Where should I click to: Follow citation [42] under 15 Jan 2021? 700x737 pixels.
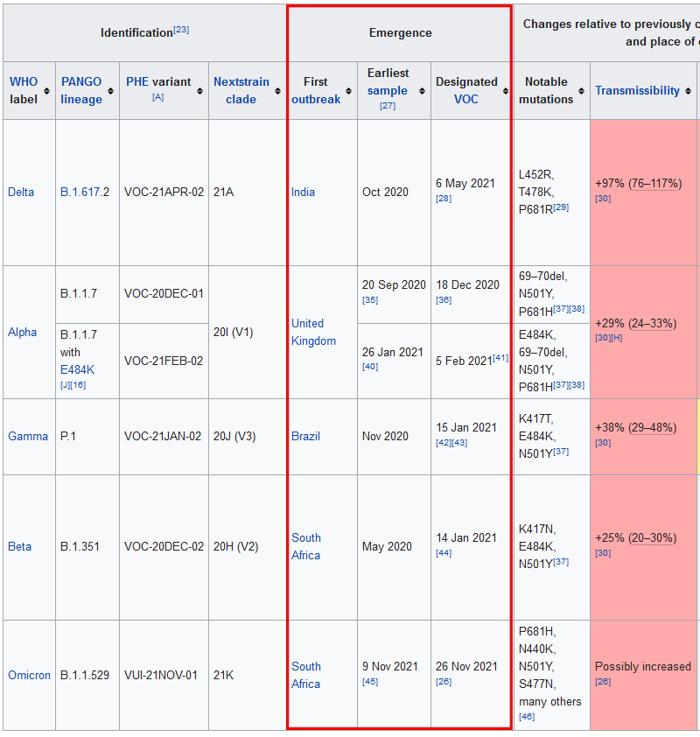444,443
